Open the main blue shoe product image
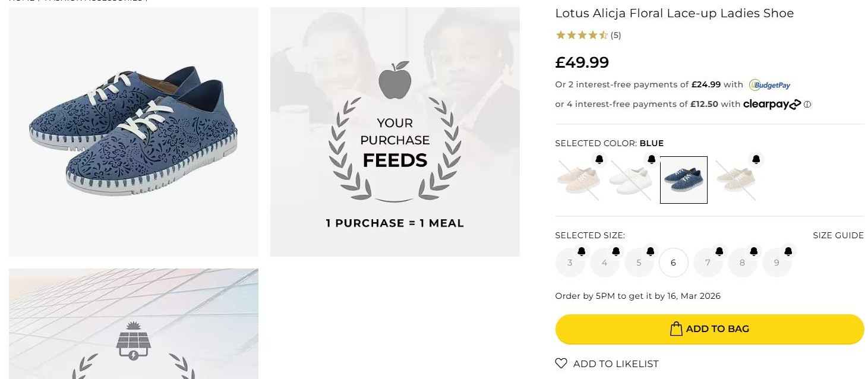This screenshot has height=379, width=868. pyautogui.click(x=134, y=132)
